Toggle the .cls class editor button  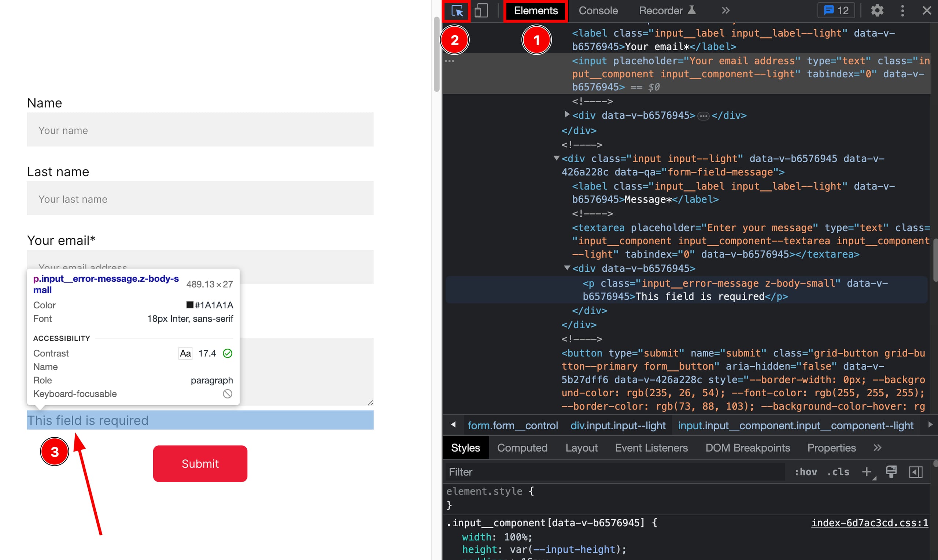point(838,472)
